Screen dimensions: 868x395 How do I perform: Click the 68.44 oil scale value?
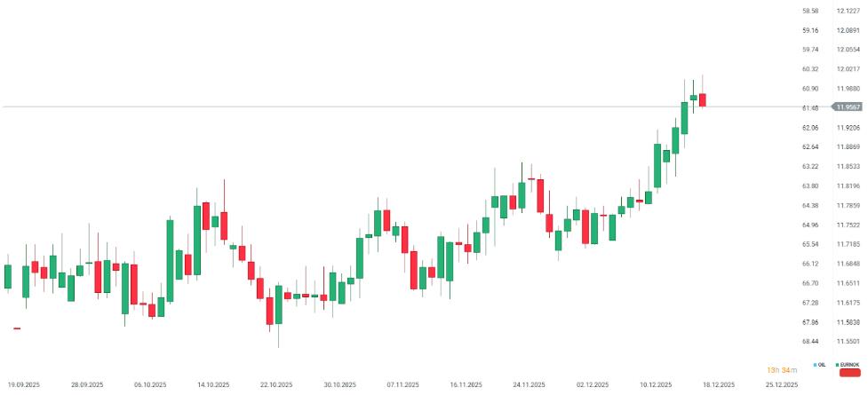(x=809, y=341)
